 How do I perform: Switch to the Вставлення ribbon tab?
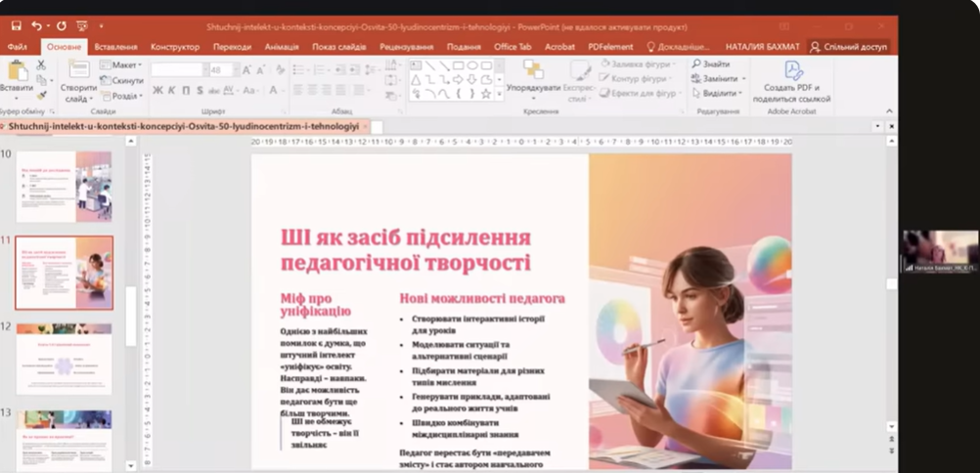pos(115,46)
